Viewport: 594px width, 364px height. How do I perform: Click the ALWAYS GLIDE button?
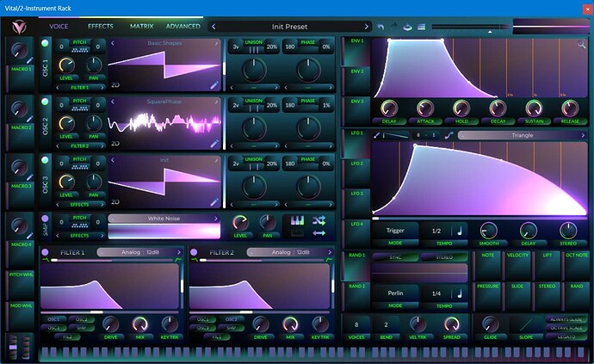point(566,319)
